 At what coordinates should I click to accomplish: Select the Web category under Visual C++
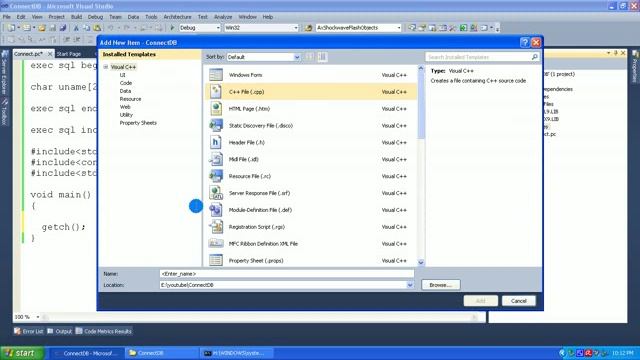tap(125, 107)
